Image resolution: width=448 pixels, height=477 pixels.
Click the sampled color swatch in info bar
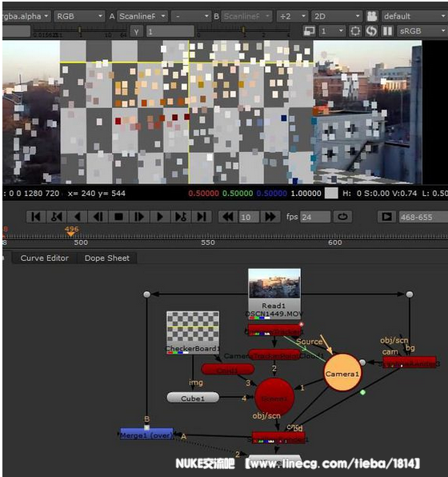tap(331, 193)
